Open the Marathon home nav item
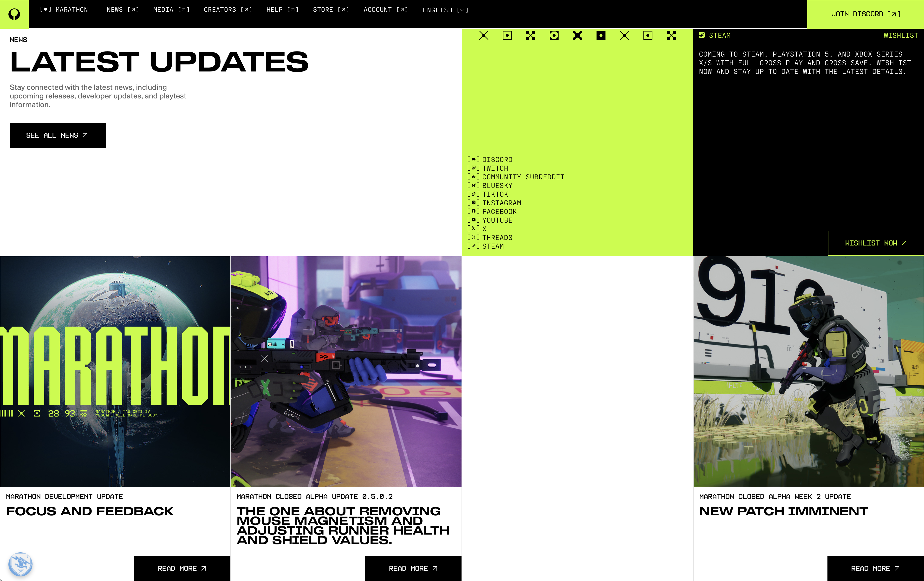Image resolution: width=924 pixels, height=581 pixels. pyautogui.click(x=64, y=10)
